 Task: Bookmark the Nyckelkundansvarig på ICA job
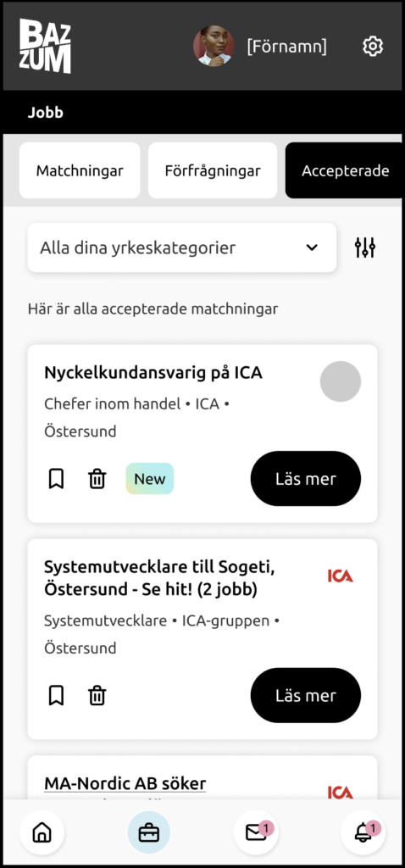click(56, 479)
